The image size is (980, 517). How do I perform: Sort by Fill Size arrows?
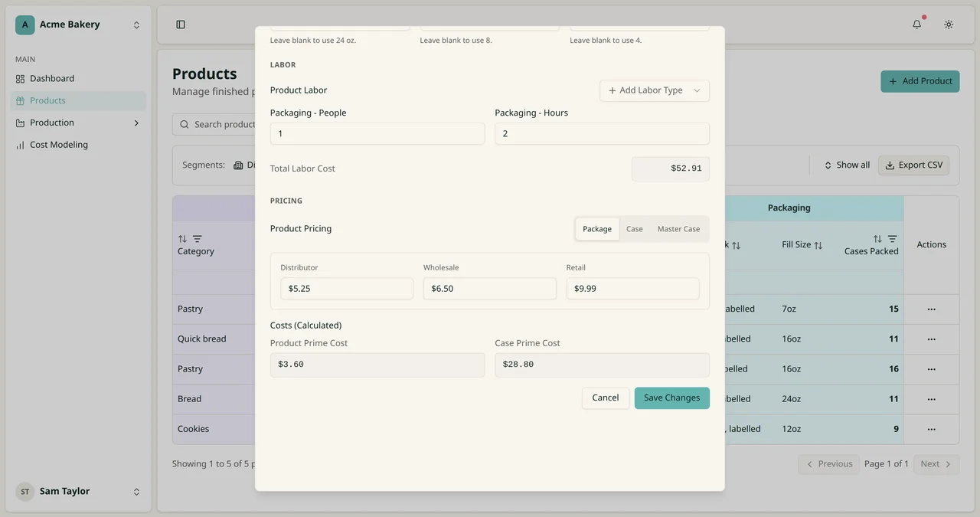pos(818,245)
